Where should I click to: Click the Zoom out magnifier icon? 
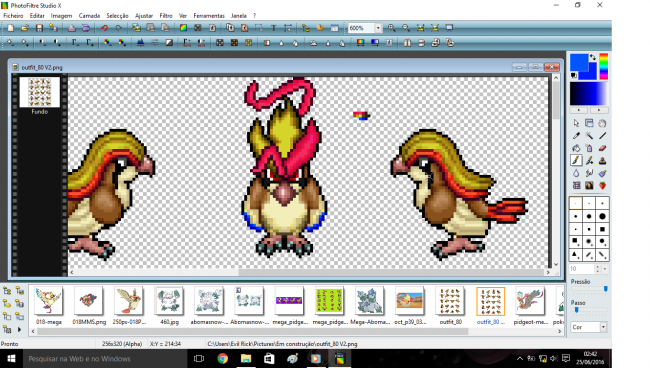406,28
